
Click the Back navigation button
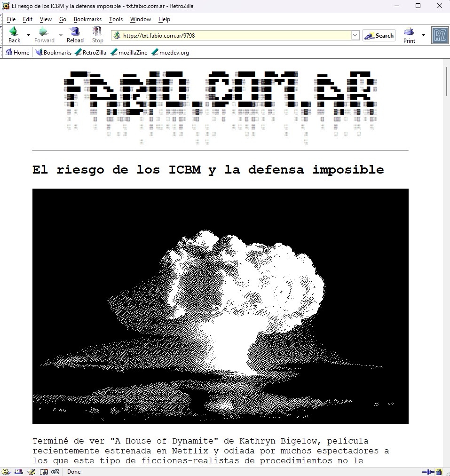(x=14, y=35)
